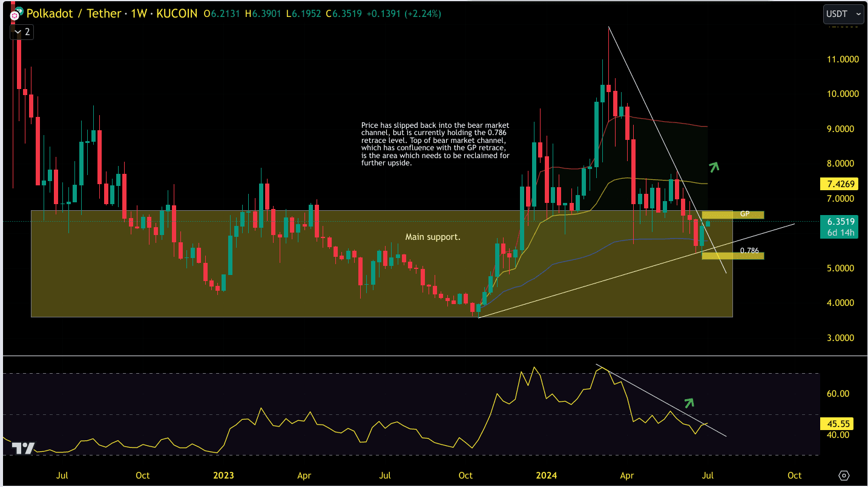868x487 pixels.
Task: Select the close value C6.3519 in legend
Action: [344, 13]
